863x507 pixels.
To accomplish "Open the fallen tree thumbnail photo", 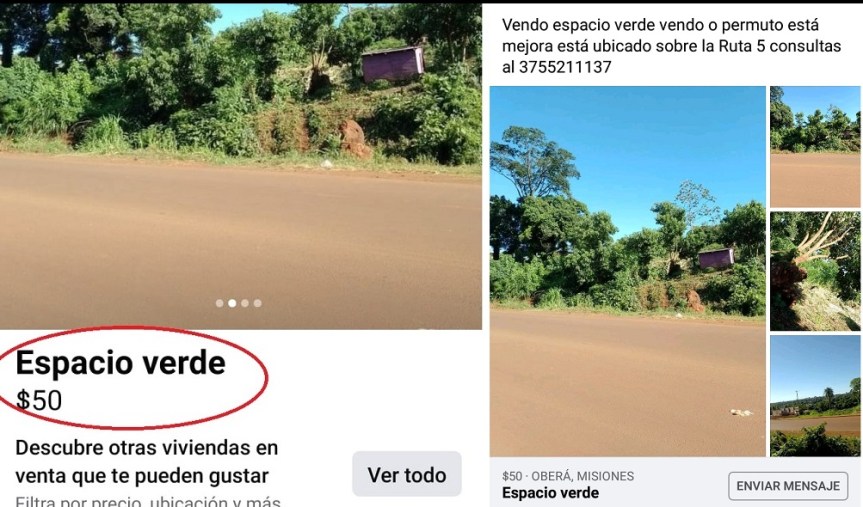I will [x=815, y=271].
